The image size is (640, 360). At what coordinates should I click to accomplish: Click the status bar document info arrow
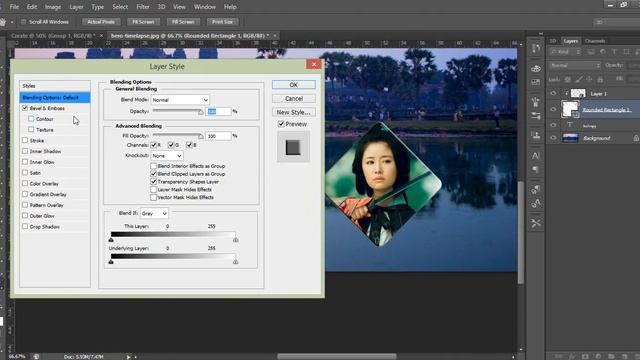(x=128, y=357)
